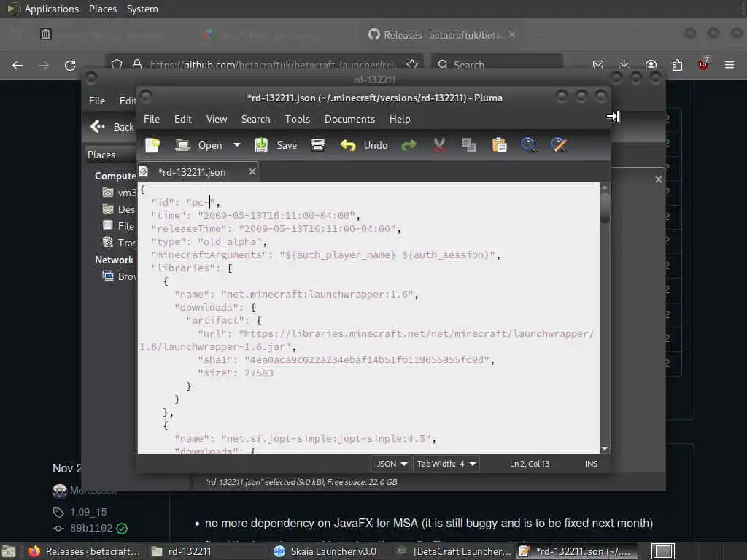
Task: Go Back in the file manager
Action: (x=112, y=127)
